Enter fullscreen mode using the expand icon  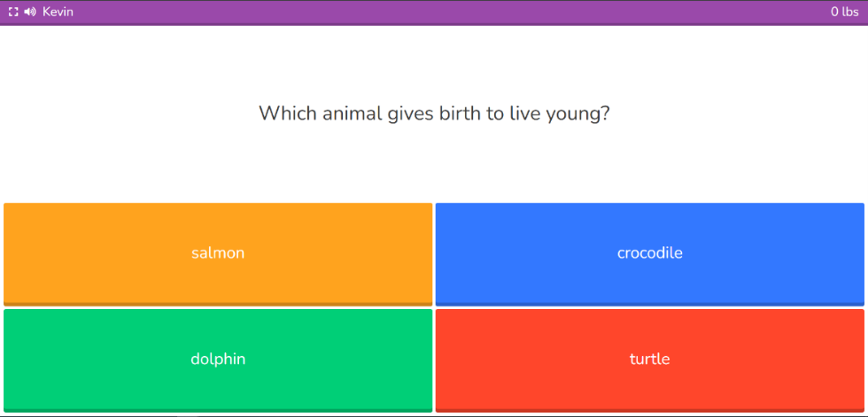pos(13,12)
